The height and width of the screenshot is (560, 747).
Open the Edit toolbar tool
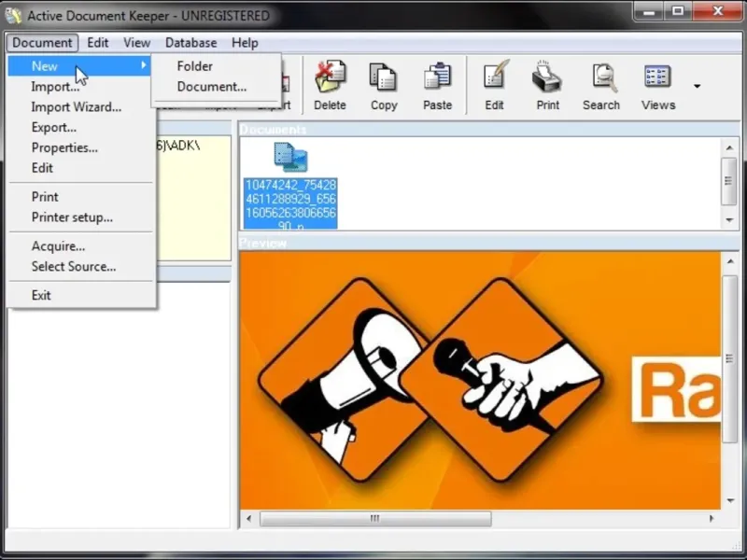pos(495,86)
